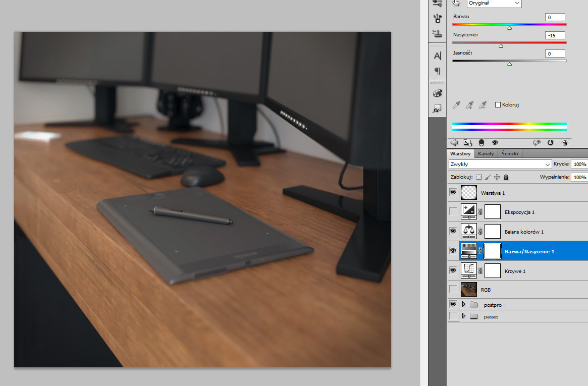Click the Jasność lightness slider handle

click(x=509, y=64)
